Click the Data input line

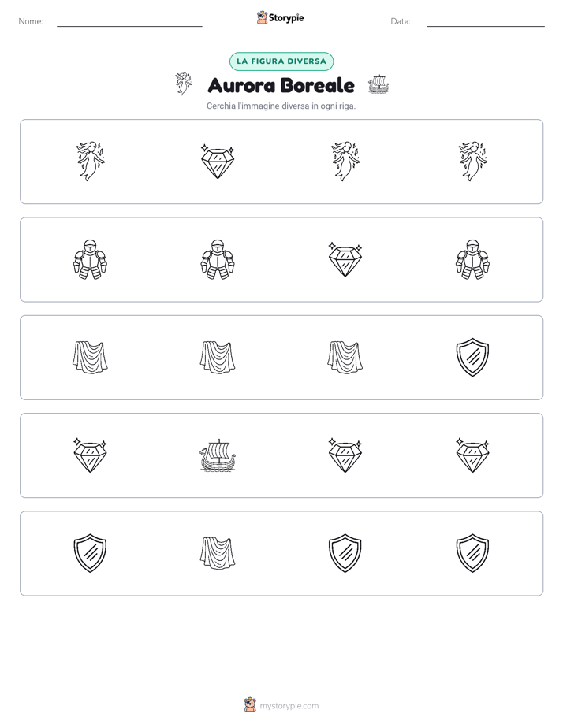pos(486,21)
